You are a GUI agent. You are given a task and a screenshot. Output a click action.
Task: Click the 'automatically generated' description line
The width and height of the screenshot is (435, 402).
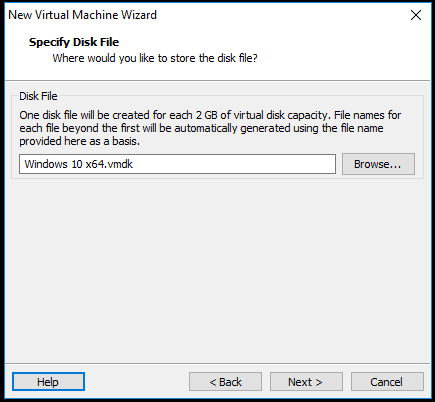[201, 128]
